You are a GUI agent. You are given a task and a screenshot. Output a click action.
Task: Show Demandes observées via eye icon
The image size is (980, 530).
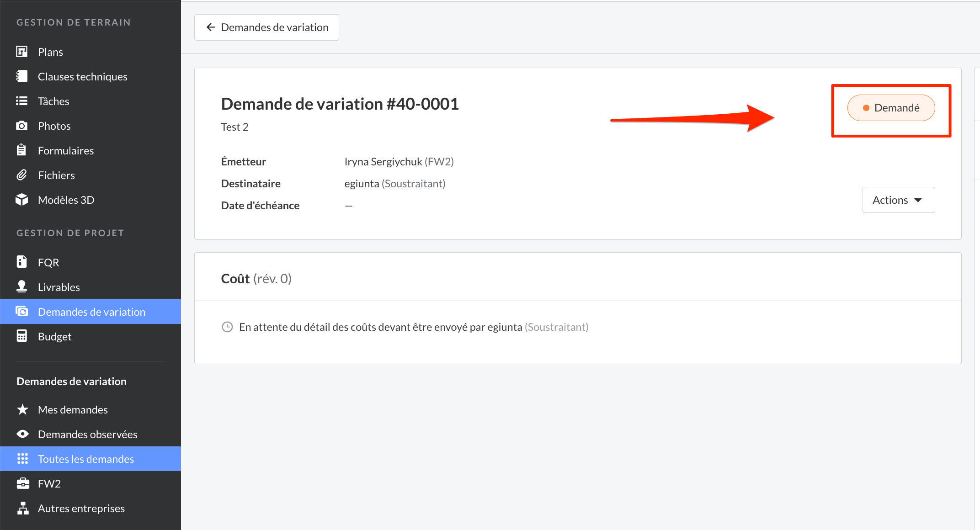[22, 434]
